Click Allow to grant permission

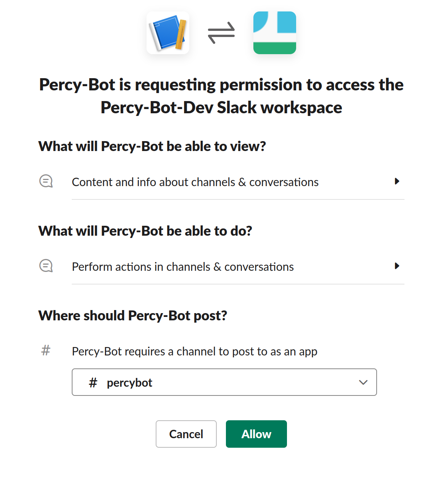point(256,434)
